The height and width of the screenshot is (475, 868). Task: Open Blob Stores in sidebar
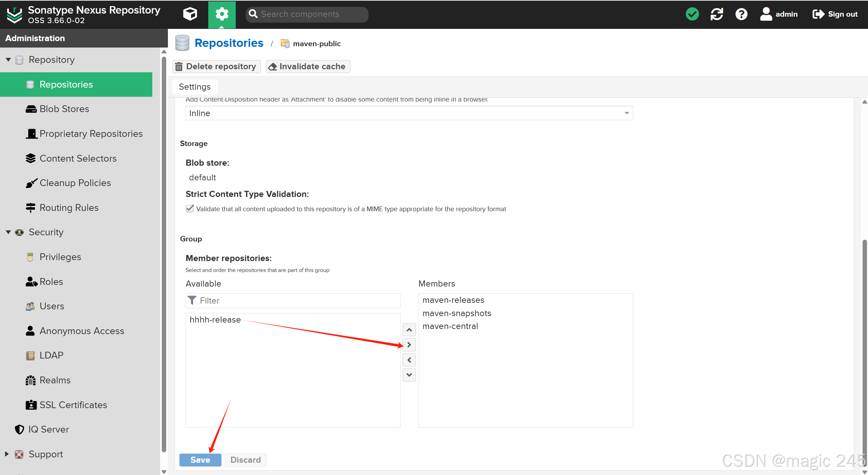pos(64,109)
